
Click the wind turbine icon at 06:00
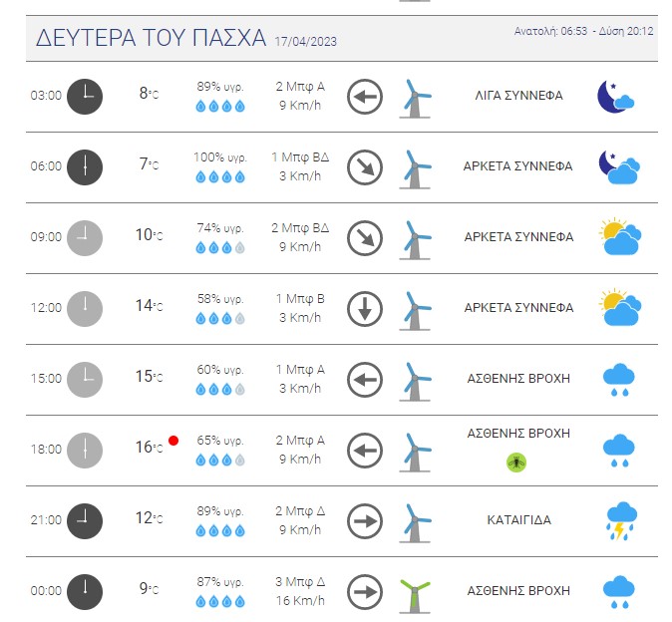415,169
